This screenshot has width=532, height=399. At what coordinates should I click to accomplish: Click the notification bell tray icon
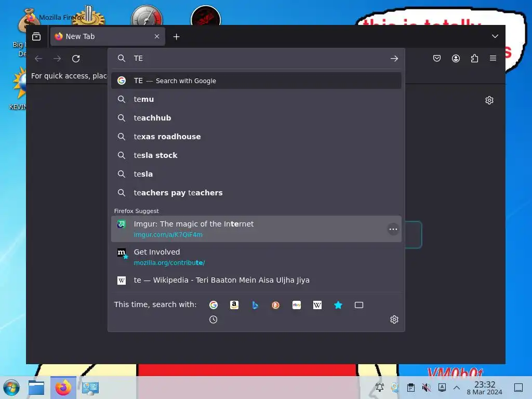click(x=380, y=388)
